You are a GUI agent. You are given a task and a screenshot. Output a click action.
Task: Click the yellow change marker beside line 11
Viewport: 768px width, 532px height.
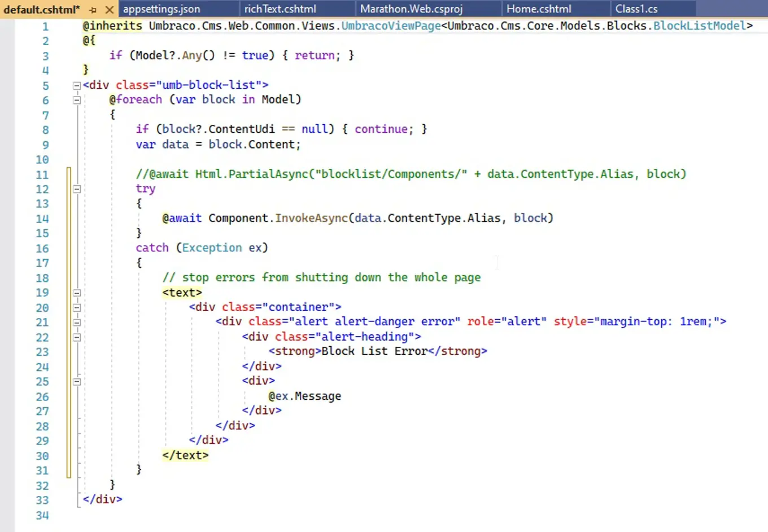click(69, 175)
